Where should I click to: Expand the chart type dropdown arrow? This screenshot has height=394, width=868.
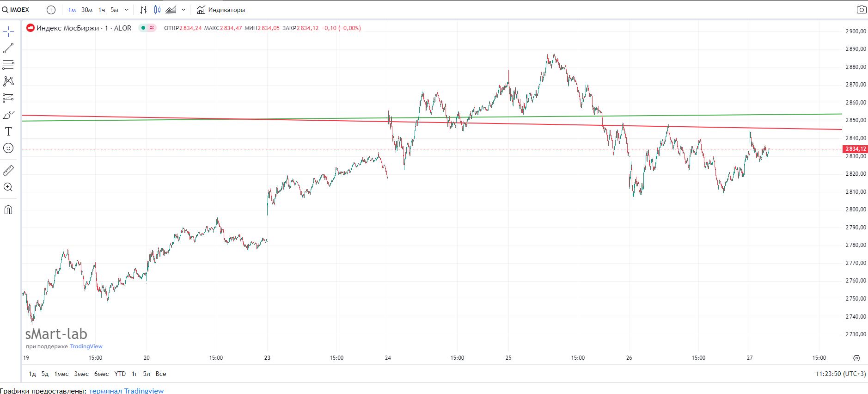pyautogui.click(x=183, y=10)
